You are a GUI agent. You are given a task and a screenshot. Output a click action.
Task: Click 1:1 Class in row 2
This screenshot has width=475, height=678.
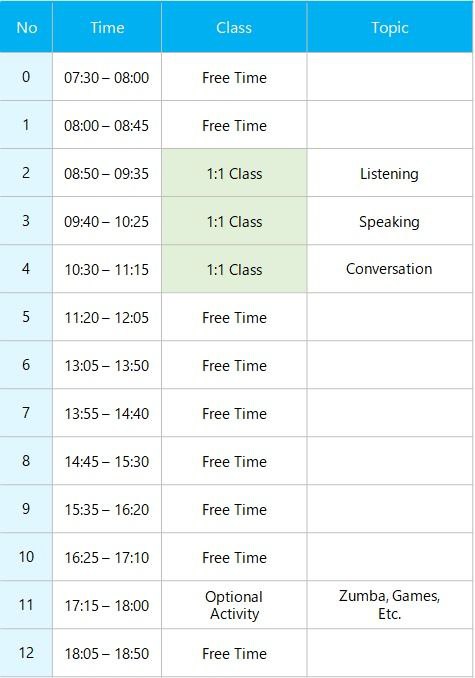234,173
